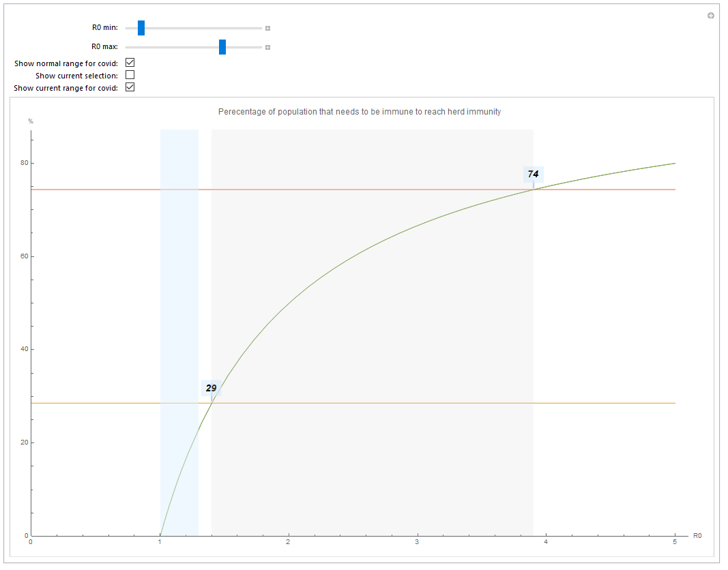Screen dimensions: 728x570
Task: Expand the R0 max slider controls
Action: (x=268, y=48)
